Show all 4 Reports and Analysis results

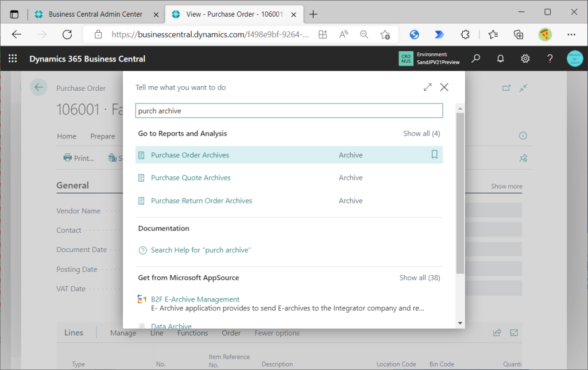pos(421,134)
